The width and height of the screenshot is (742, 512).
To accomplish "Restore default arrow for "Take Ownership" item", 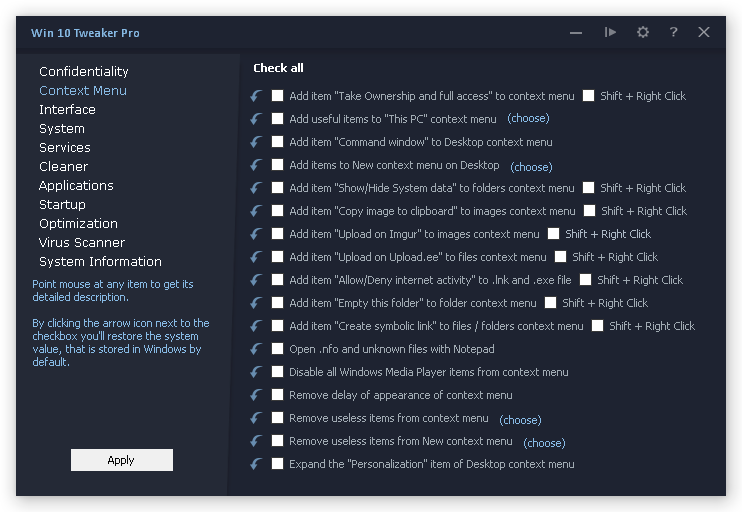I will 256,96.
